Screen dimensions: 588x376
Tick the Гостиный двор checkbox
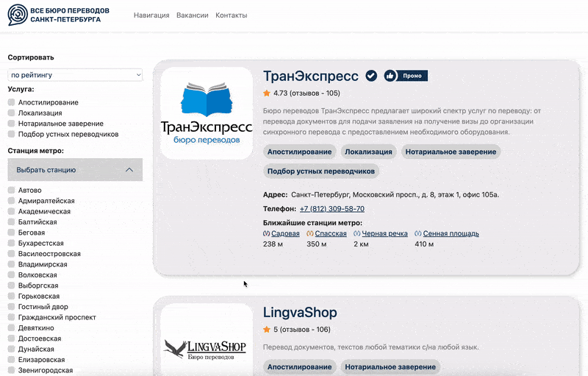(x=11, y=306)
